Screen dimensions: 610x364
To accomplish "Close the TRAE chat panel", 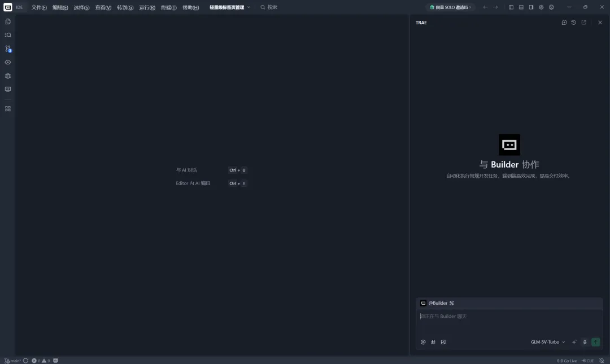I will (600, 23).
